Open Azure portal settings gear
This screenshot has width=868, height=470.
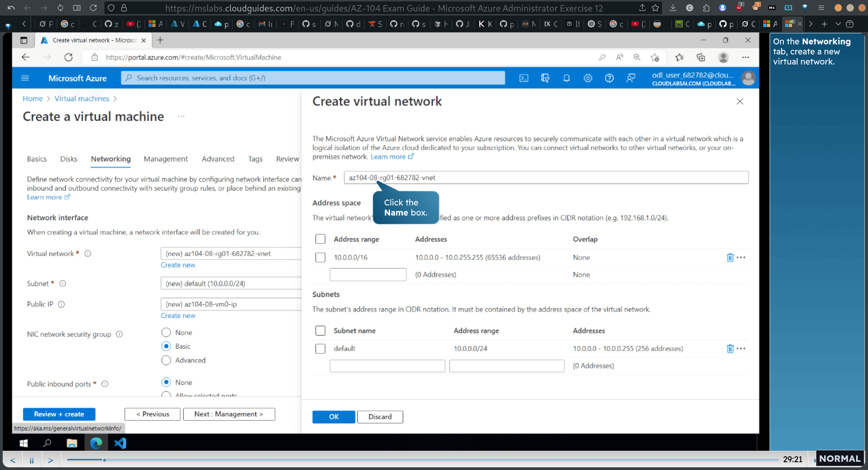pos(588,78)
